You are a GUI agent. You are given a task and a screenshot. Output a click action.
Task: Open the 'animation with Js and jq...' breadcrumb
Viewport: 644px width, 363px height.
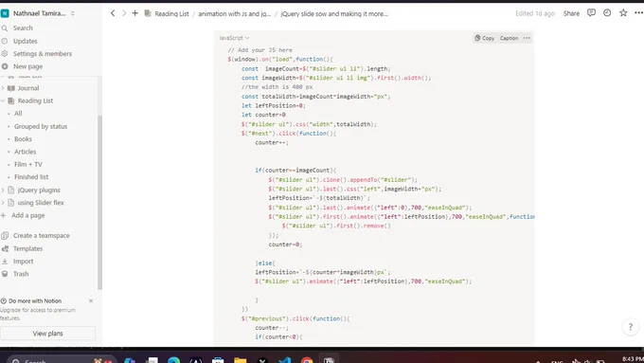pos(235,14)
